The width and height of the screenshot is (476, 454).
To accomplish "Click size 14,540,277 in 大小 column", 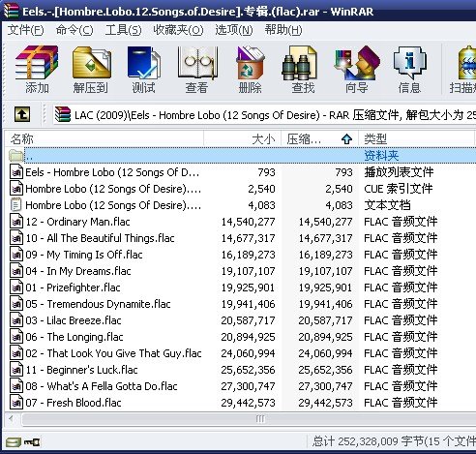I will pyautogui.click(x=248, y=222).
